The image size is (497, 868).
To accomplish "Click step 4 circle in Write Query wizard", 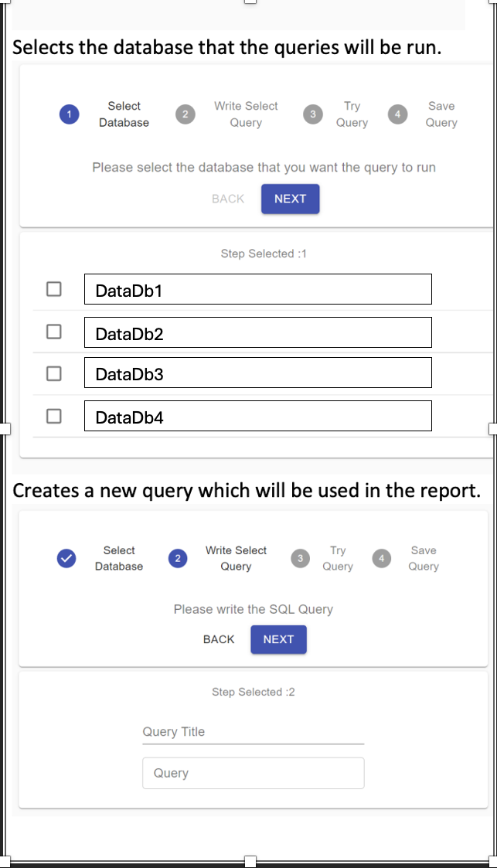I will coord(381,558).
